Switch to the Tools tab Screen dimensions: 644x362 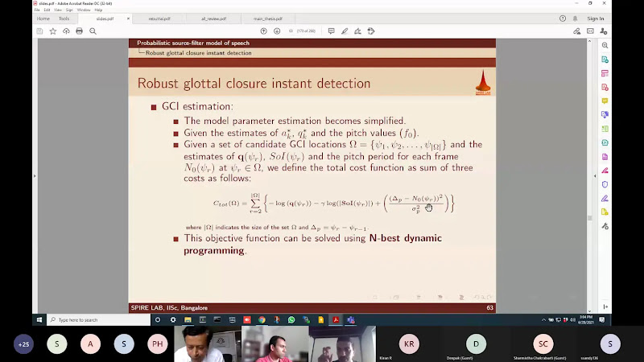tap(64, 19)
